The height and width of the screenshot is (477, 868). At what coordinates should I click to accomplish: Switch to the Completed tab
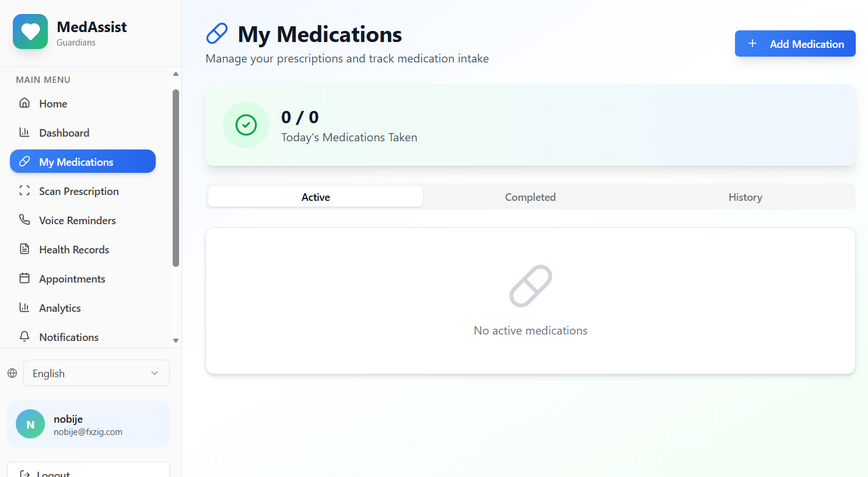(x=530, y=197)
